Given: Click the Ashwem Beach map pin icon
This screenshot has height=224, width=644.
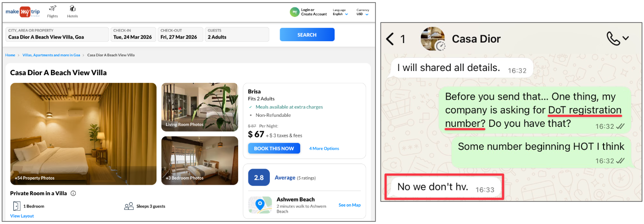Looking at the screenshot, I should pyautogui.click(x=260, y=205).
